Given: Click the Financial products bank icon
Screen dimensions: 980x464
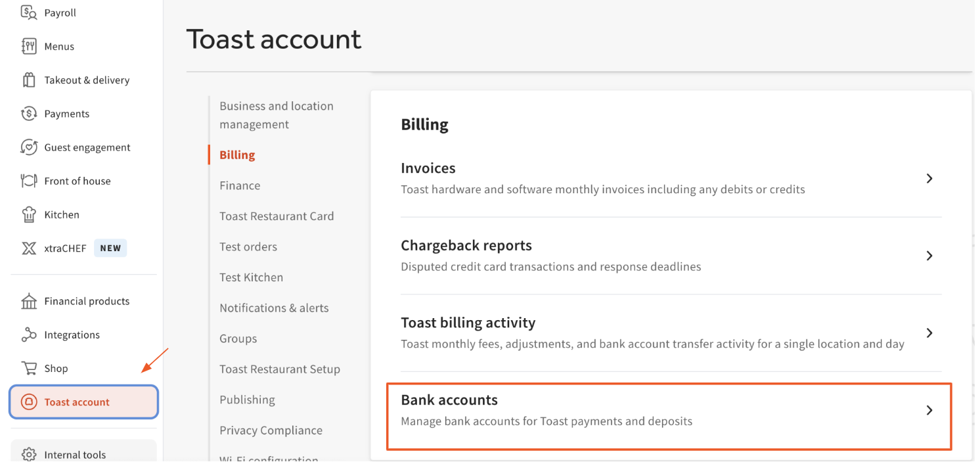Looking at the screenshot, I should click(x=28, y=300).
